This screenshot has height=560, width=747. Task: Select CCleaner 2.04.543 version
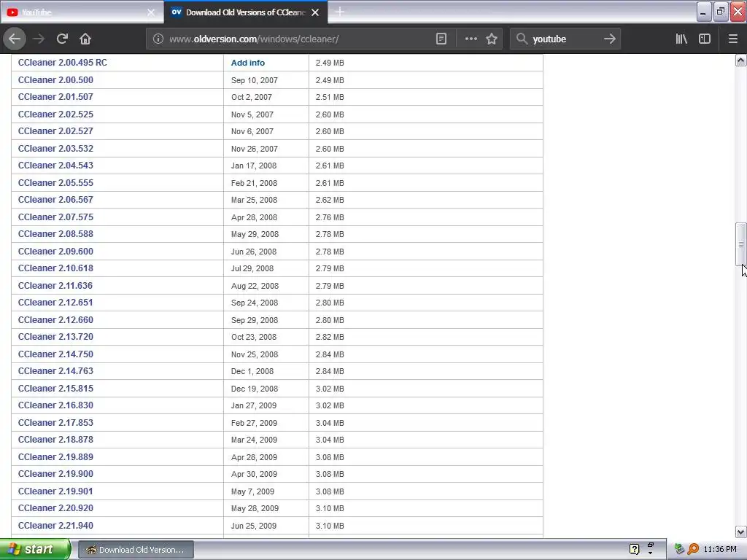(x=55, y=166)
